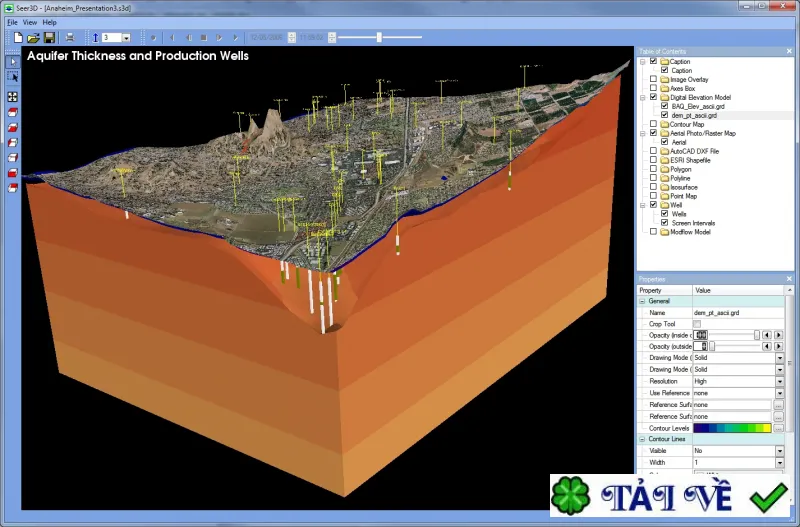Viewport: 800px width, 527px height.
Task: Open the Help menu
Action: pyautogui.click(x=49, y=22)
